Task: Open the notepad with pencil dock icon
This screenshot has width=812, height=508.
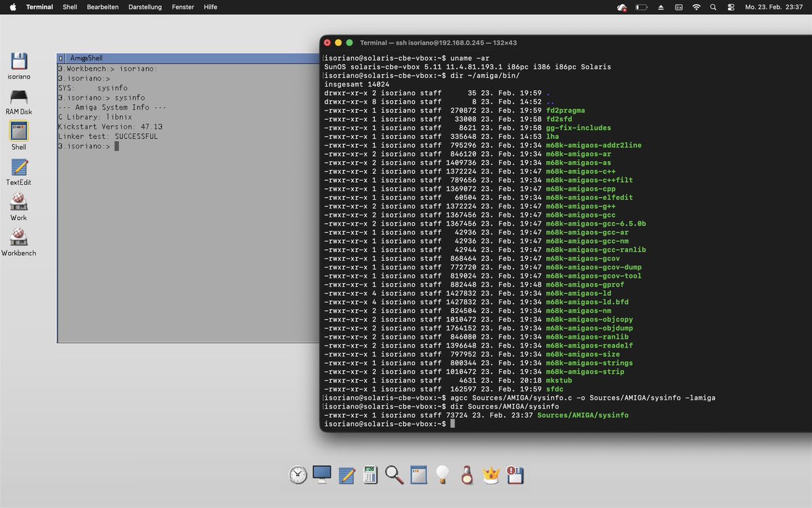Action: point(346,475)
